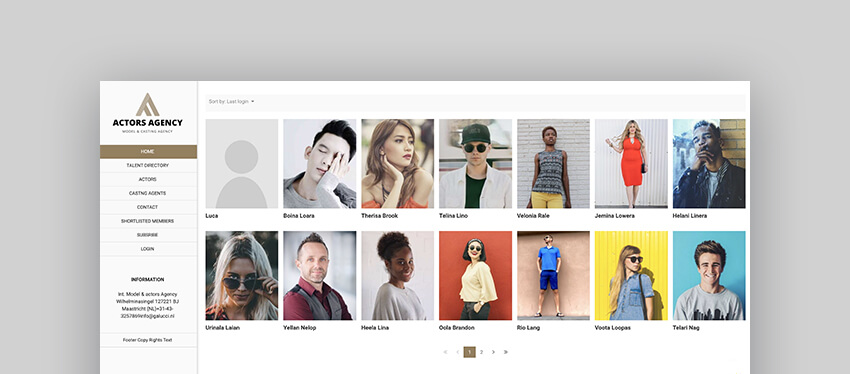This screenshot has height=374, width=850.
Task: Go to first page double-arrow icon
Action: click(x=446, y=352)
